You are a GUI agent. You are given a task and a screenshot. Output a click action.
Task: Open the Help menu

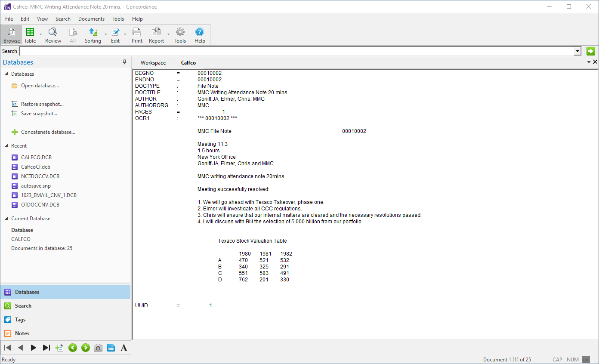(137, 19)
